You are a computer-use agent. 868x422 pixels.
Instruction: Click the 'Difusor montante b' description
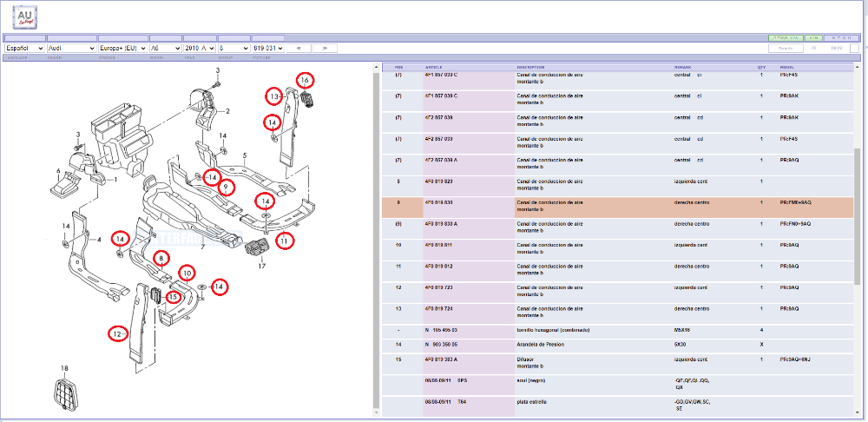(x=530, y=362)
